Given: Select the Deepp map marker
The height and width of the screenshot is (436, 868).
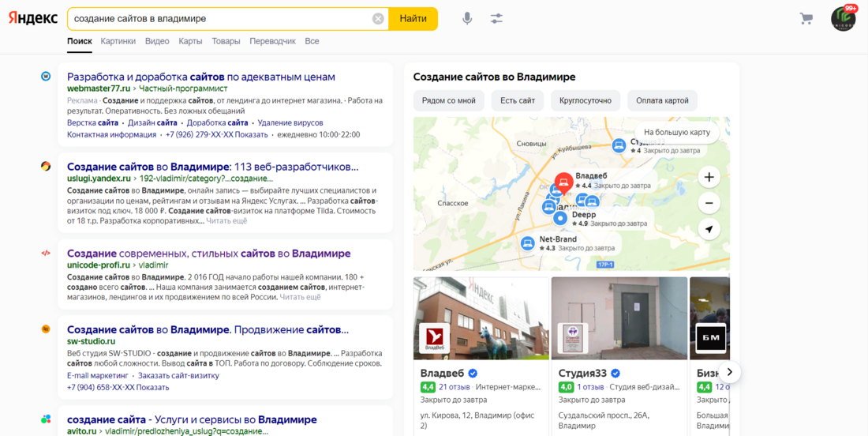Looking at the screenshot, I should pos(560,218).
